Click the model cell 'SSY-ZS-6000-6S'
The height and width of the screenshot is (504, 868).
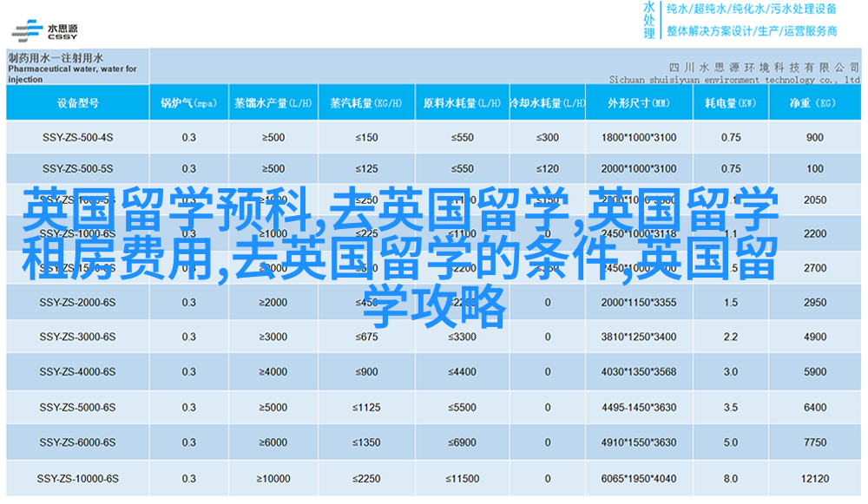77,442
